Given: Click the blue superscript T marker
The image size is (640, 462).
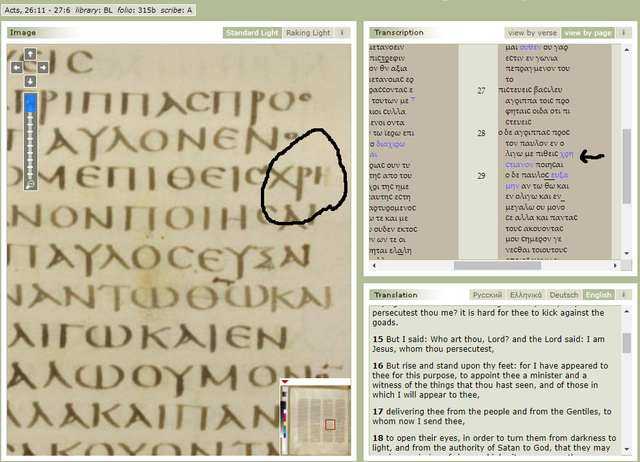Looking at the screenshot, I should pos(413,99).
